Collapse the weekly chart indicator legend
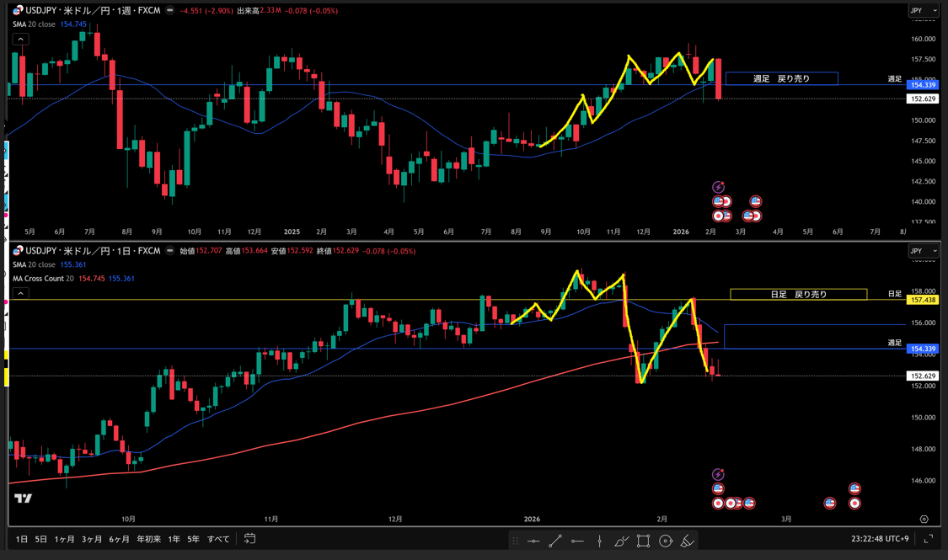This screenshot has width=948, height=560. tap(20, 39)
